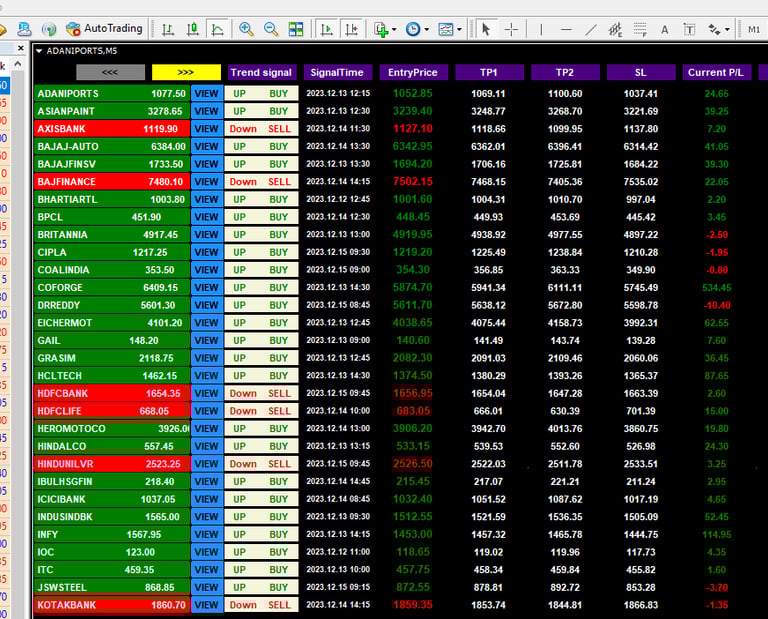Open VIEW for INFY
Image resolution: width=768 pixels, height=619 pixels.
pos(207,534)
